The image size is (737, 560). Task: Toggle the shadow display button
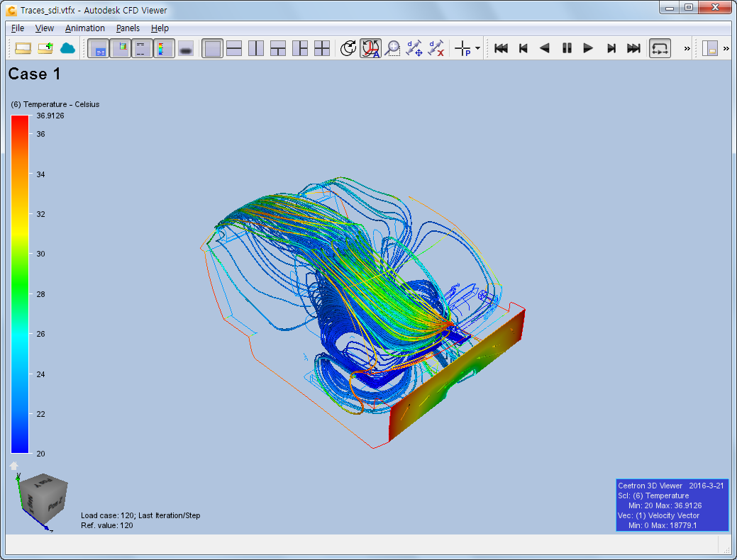point(186,48)
